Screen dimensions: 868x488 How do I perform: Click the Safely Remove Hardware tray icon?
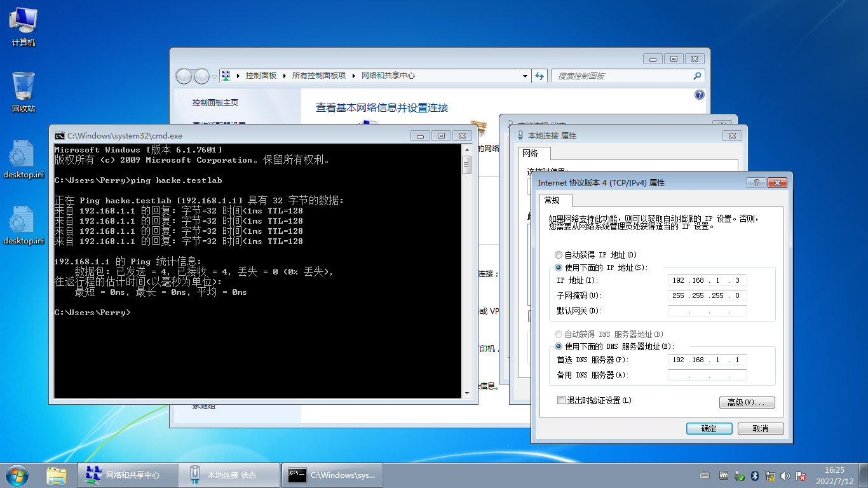(x=739, y=475)
